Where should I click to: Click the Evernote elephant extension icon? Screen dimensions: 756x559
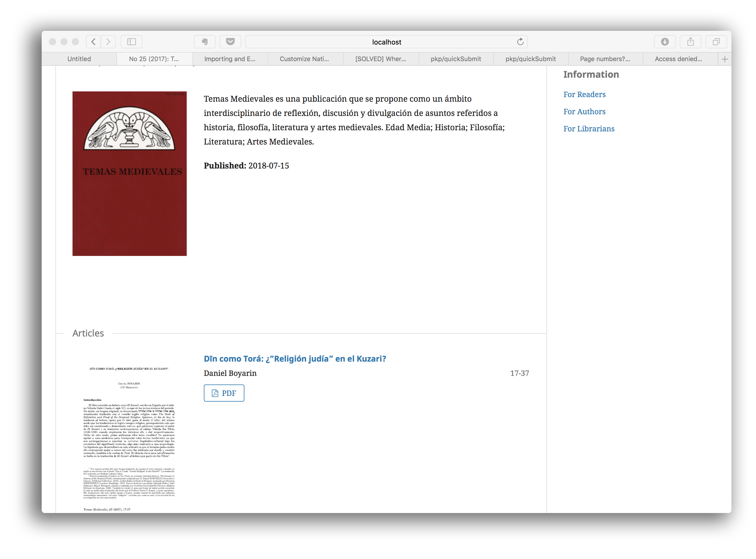click(x=205, y=42)
